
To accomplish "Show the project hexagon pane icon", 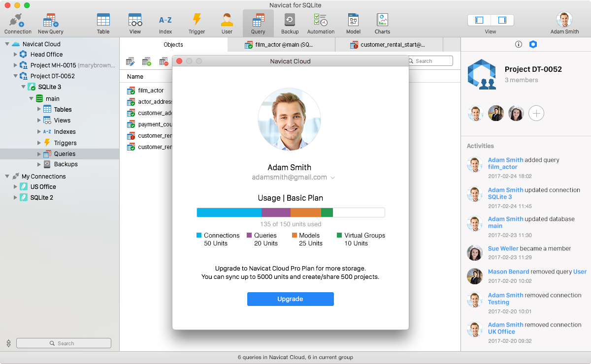I will (533, 44).
